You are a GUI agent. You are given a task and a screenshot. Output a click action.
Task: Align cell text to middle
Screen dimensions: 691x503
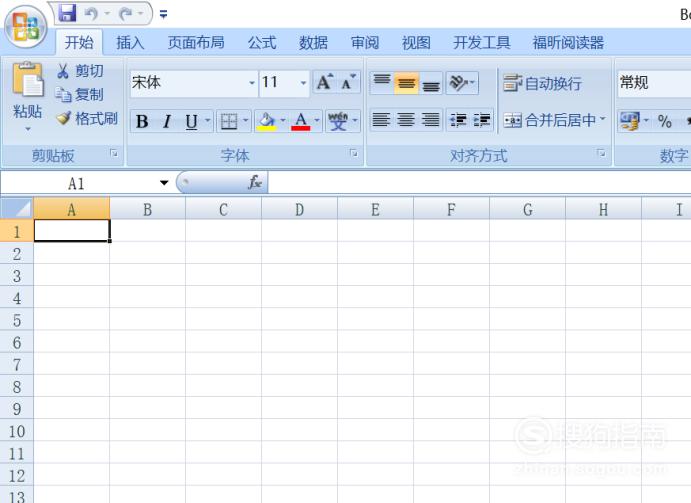pos(406,82)
